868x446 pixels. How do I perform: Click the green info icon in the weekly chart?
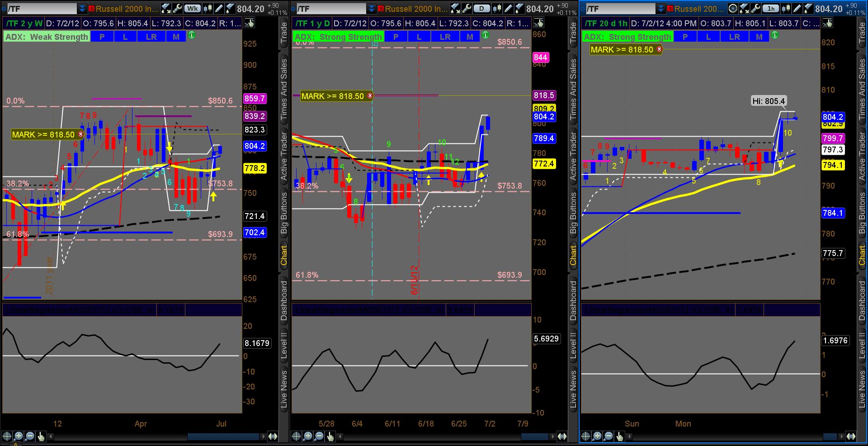tap(192, 35)
